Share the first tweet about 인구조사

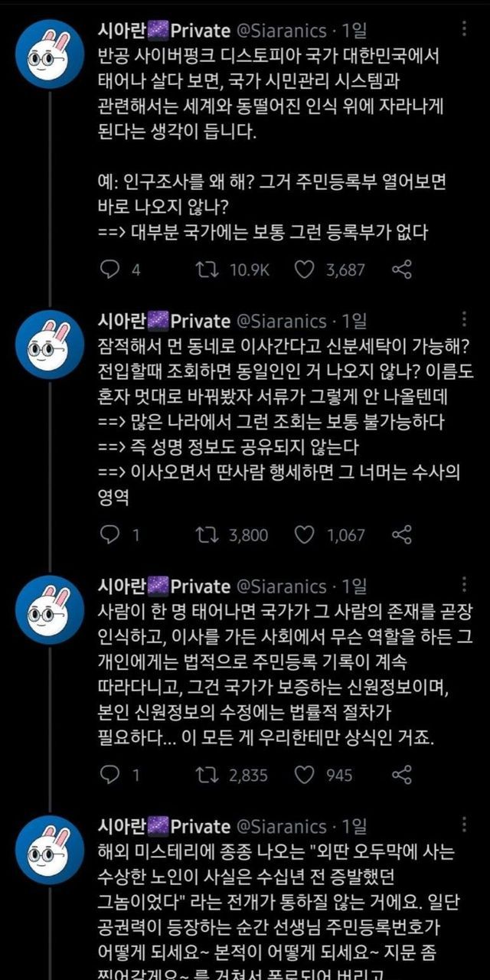(402, 269)
